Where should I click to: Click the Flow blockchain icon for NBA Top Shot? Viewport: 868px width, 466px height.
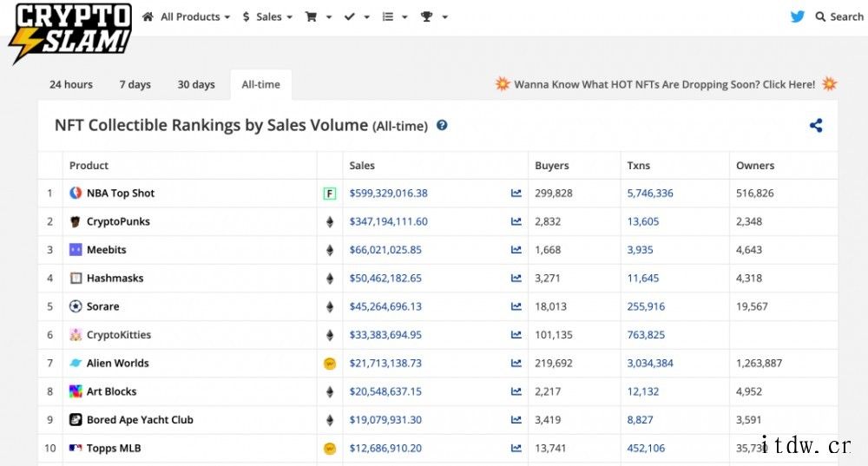(329, 194)
